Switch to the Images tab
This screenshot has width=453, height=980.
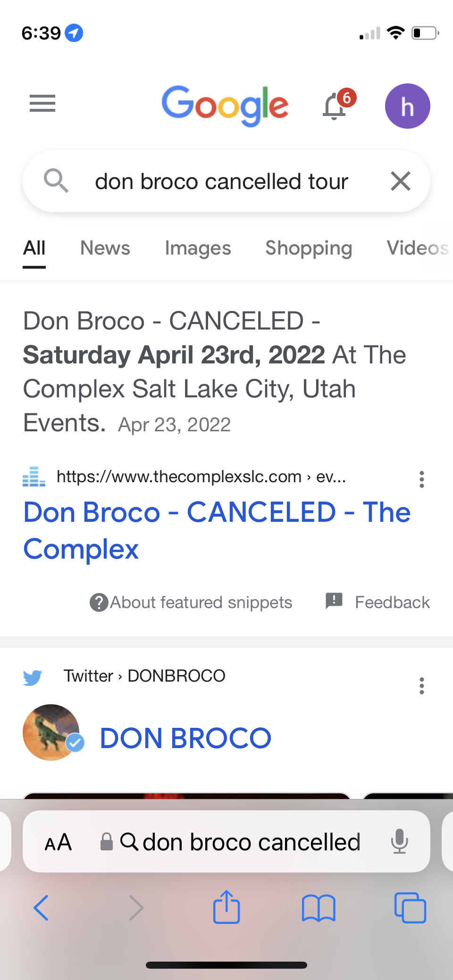click(x=198, y=248)
